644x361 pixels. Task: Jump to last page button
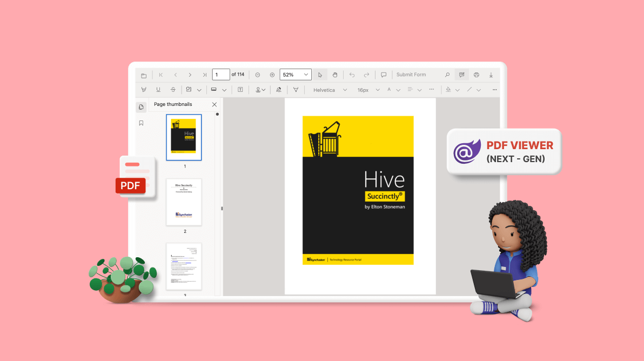click(x=204, y=75)
